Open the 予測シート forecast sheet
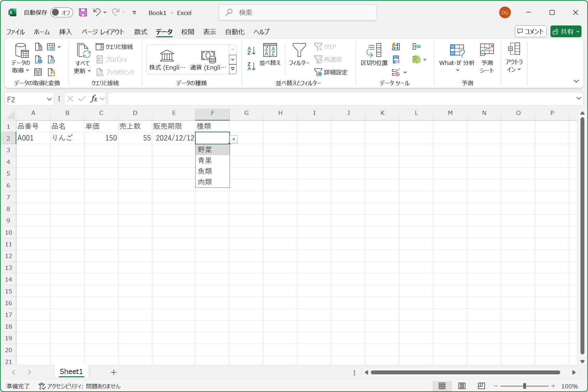The height and width of the screenshot is (392, 588). pyautogui.click(x=487, y=59)
